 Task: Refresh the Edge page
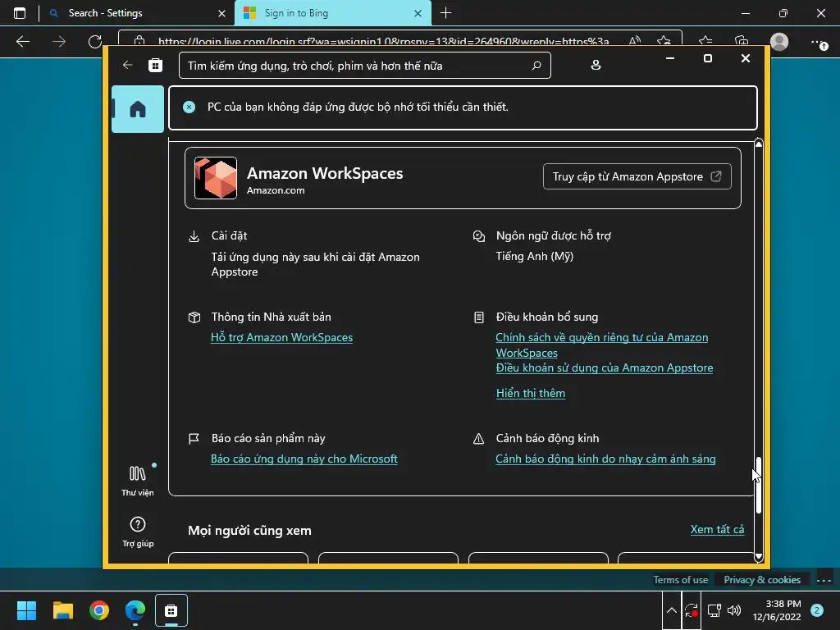coord(95,41)
